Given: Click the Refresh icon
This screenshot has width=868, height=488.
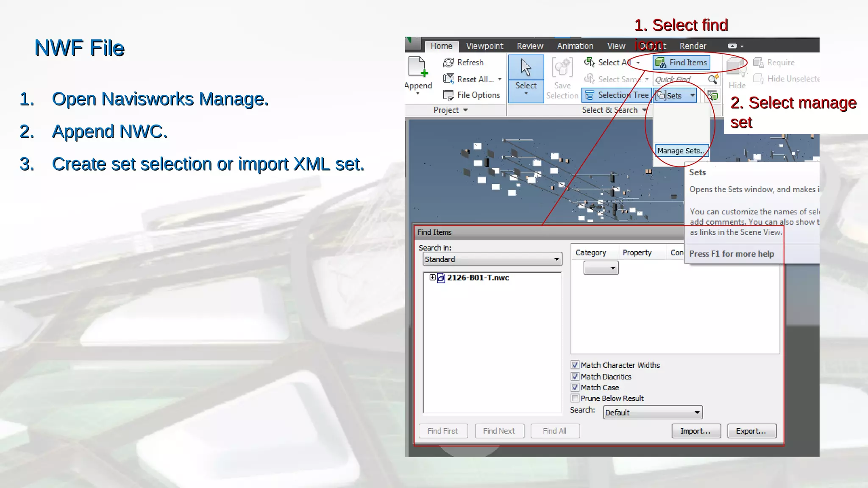Looking at the screenshot, I should tap(448, 63).
